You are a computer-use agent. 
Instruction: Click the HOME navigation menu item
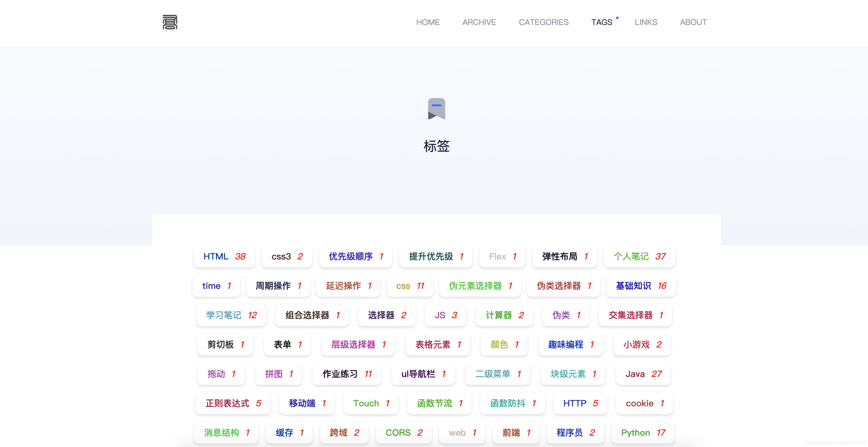[x=428, y=22]
